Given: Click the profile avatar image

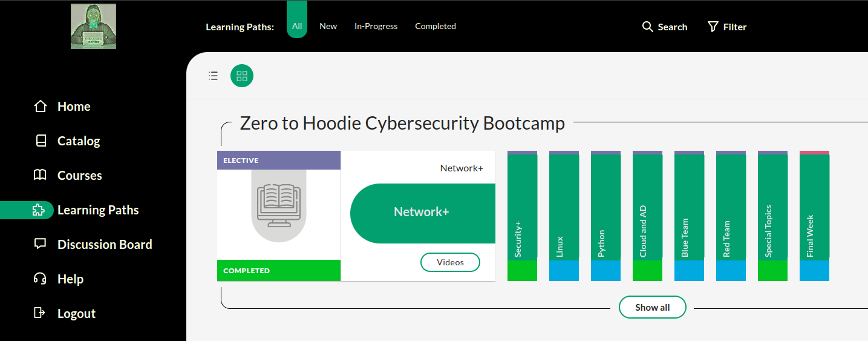Looking at the screenshot, I should point(93,26).
